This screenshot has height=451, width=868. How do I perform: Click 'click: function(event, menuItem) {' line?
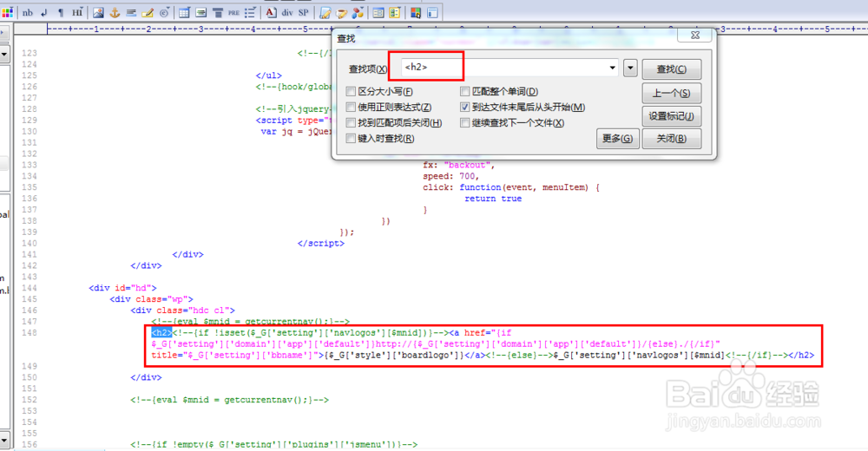[x=511, y=187]
